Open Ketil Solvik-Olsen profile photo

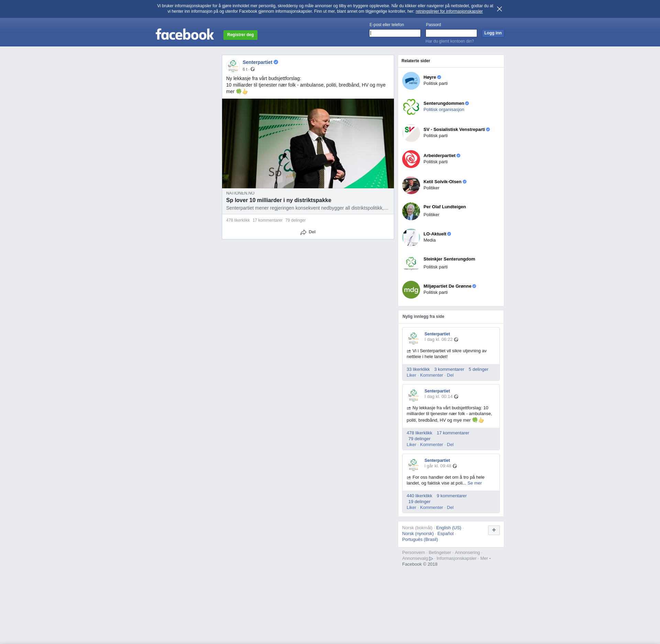(x=411, y=185)
